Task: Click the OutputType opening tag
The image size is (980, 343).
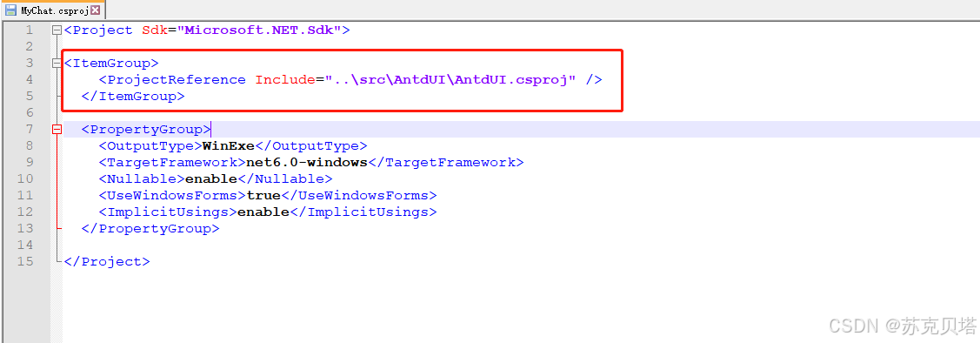Action: coord(150,146)
